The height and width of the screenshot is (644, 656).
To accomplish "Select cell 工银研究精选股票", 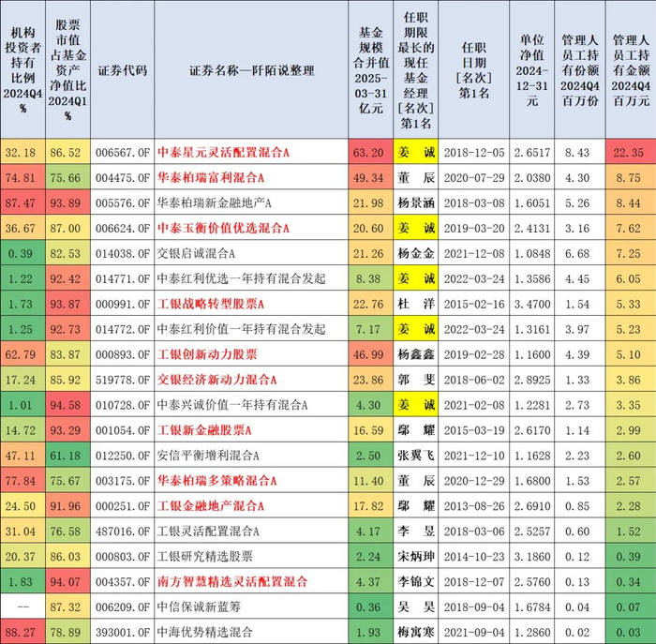I will pyautogui.click(x=205, y=557).
